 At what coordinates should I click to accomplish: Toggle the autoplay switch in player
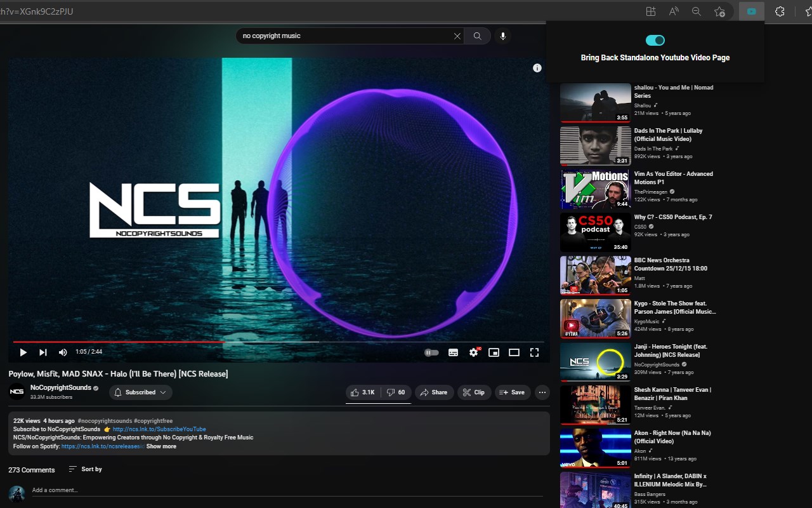(x=431, y=352)
